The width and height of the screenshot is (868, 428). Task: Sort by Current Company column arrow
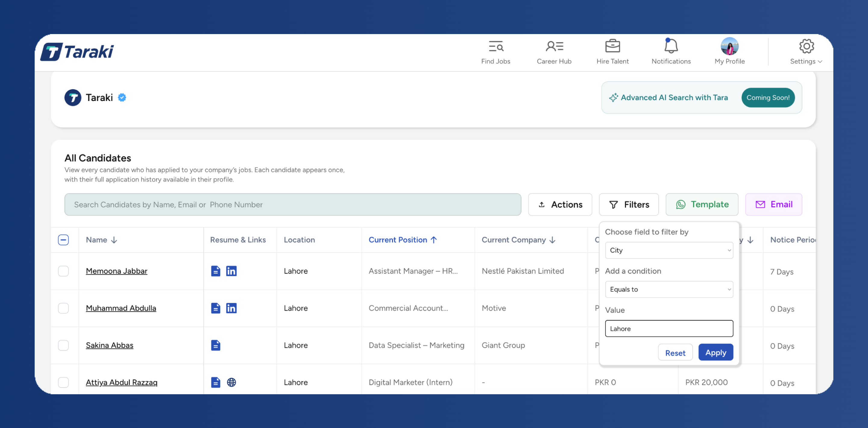[552, 240]
